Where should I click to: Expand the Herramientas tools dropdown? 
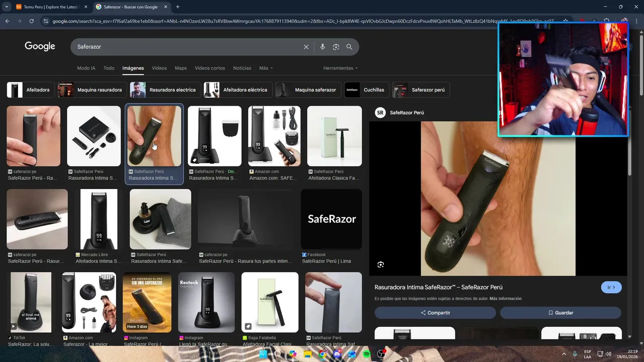pyautogui.click(x=341, y=68)
